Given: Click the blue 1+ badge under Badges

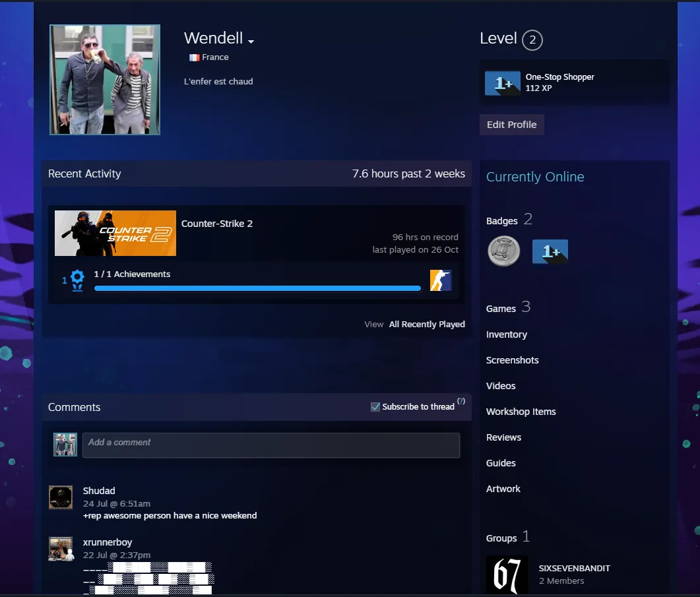Looking at the screenshot, I should 550,251.
